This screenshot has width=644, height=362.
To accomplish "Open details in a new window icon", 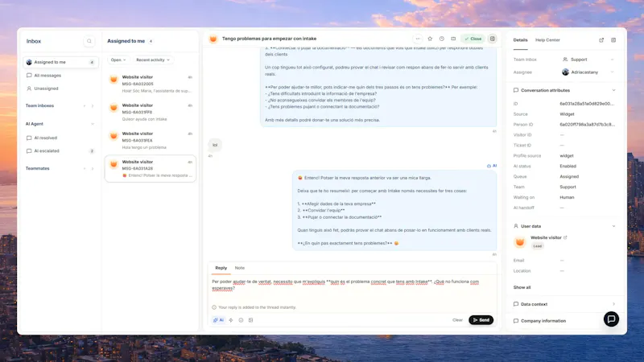I will (x=601, y=40).
